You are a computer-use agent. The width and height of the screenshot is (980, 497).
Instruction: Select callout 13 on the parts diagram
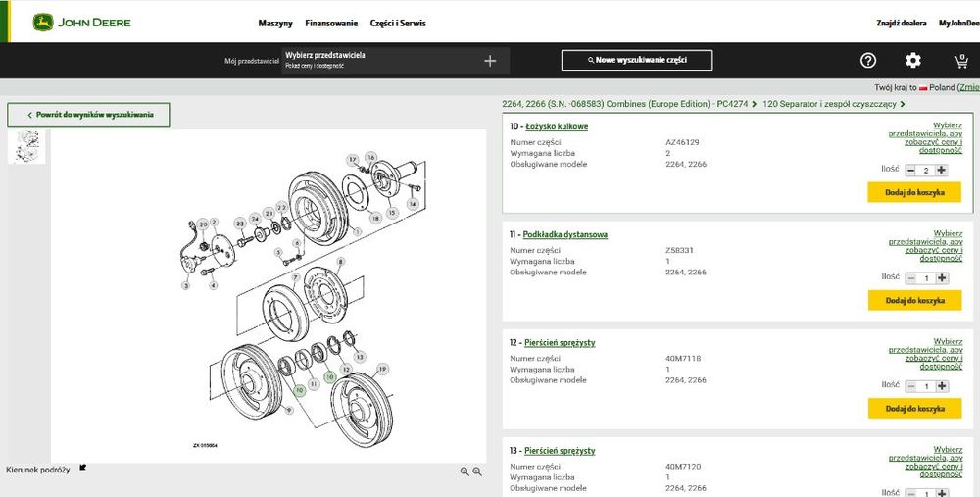click(359, 357)
